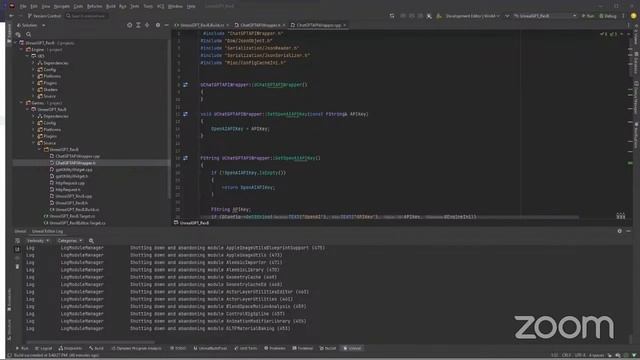
Task: Click gutter icon beside the SetOpenAIAPIKey function
Action: [185, 114]
